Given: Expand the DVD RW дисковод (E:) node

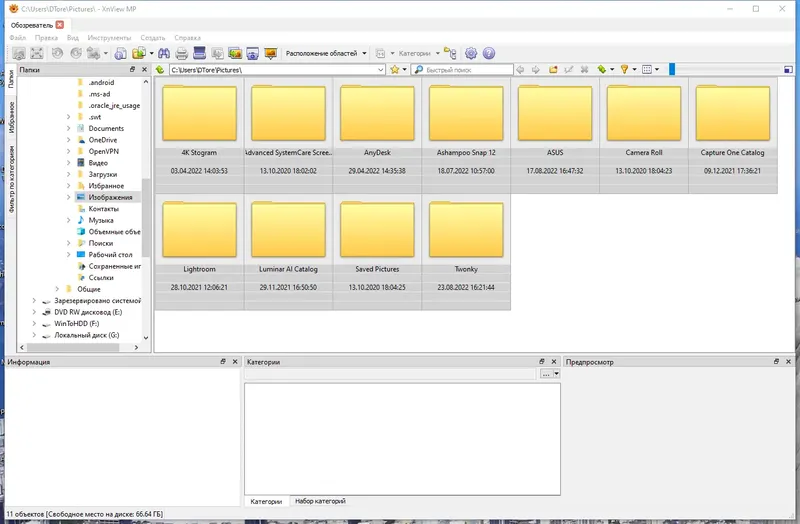Looking at the screenshot, I should coord(34,312).
